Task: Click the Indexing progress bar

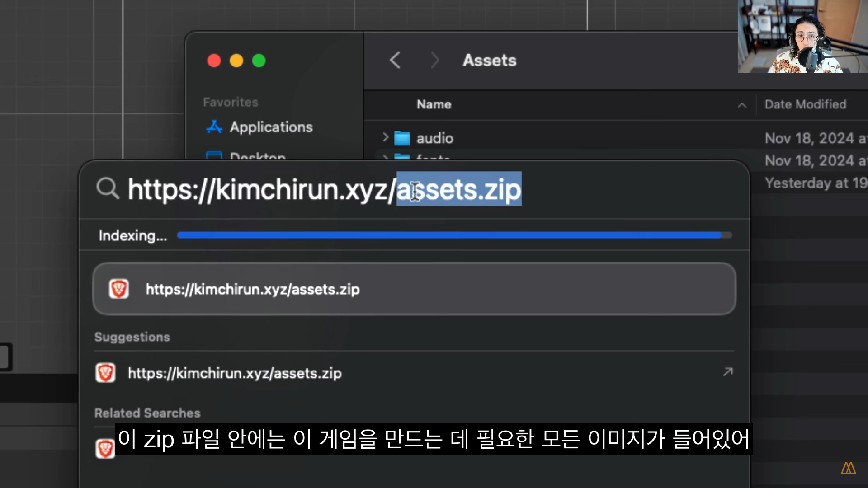Action: tap(454, 235)
